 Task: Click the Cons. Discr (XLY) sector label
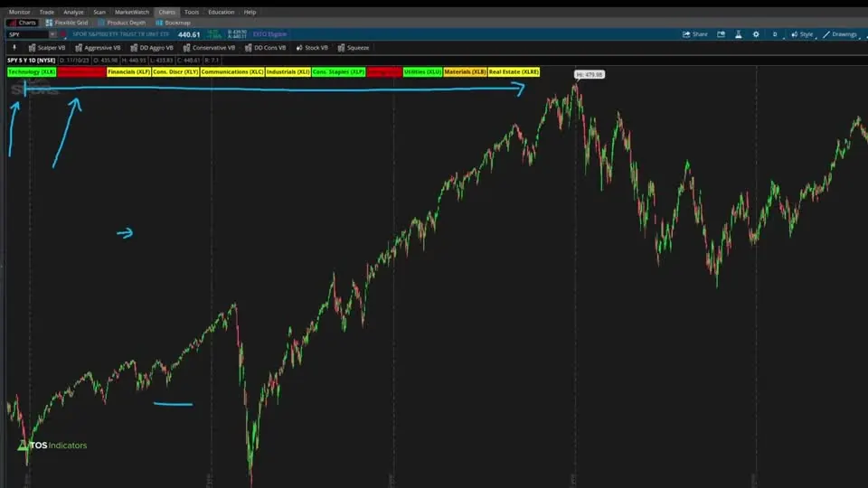[x=175, y=72]
